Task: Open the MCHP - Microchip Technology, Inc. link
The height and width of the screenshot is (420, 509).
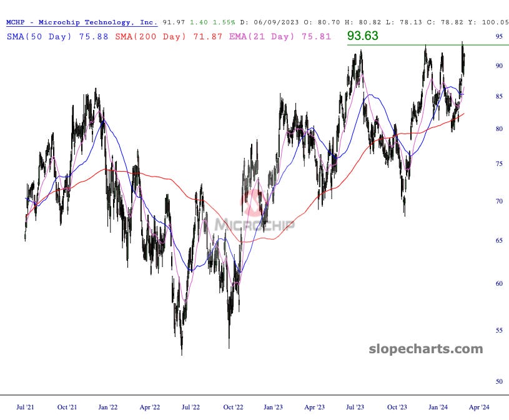Action: point(82,22)
